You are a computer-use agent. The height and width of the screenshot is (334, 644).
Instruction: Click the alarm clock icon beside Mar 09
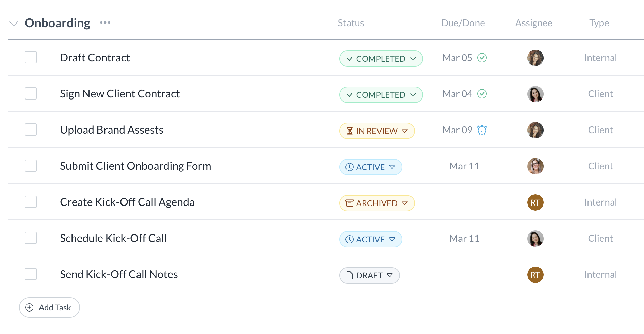point(482,130)
